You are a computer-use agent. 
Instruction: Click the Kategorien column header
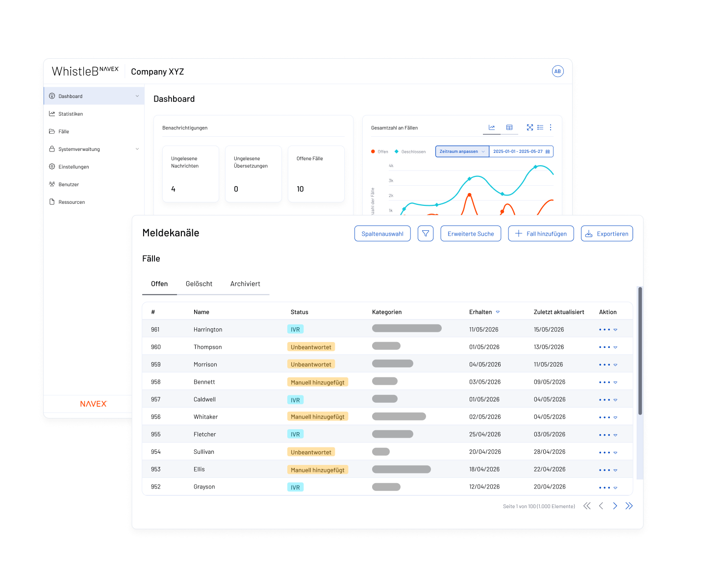[x=387, y=312]
